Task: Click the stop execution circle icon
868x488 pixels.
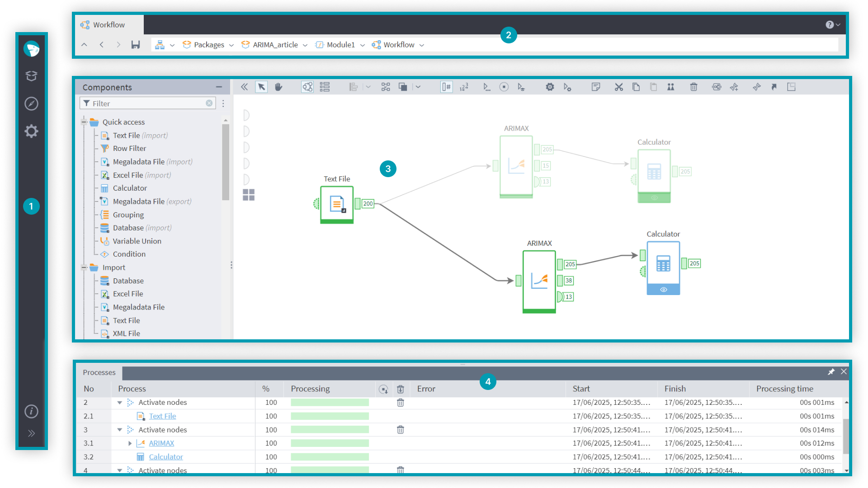Action: [x=504, y=87]
